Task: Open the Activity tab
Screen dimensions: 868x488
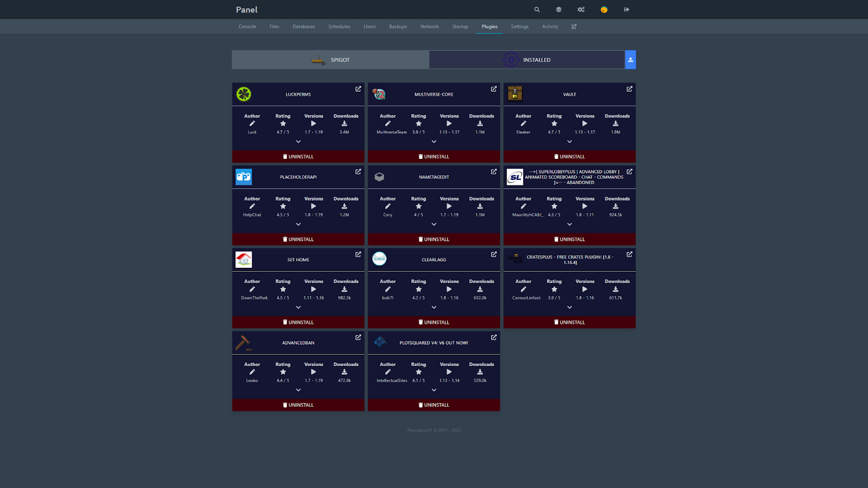Action: click(x=550, y=27)
